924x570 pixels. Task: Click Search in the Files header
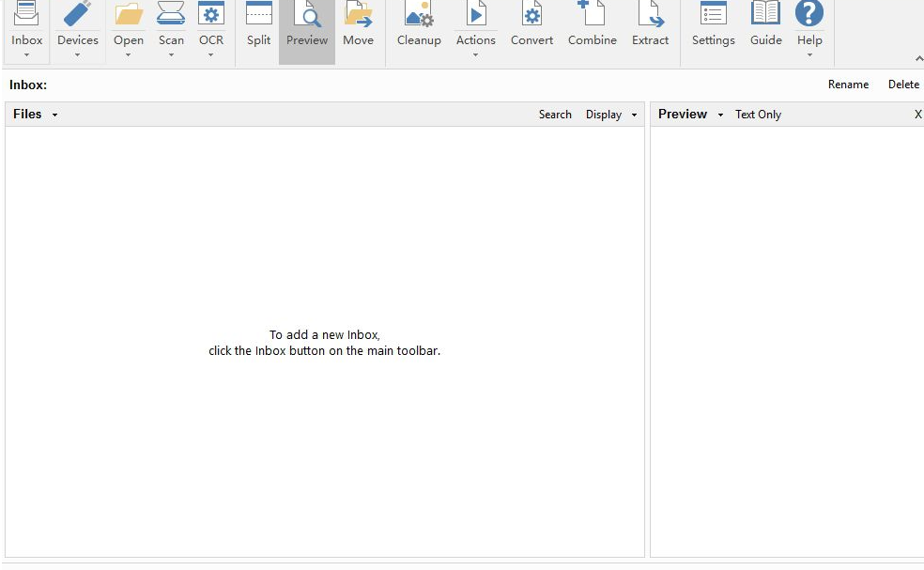(555, 115)
